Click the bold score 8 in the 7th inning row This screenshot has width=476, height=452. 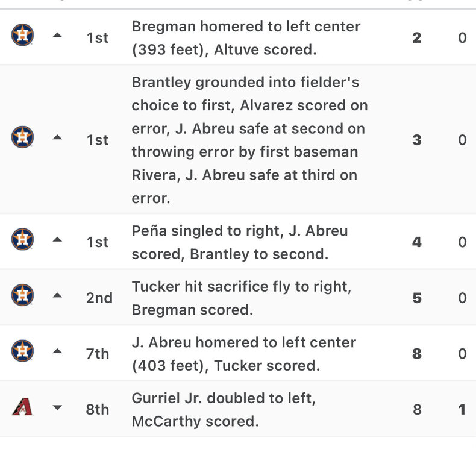(417, 354)
